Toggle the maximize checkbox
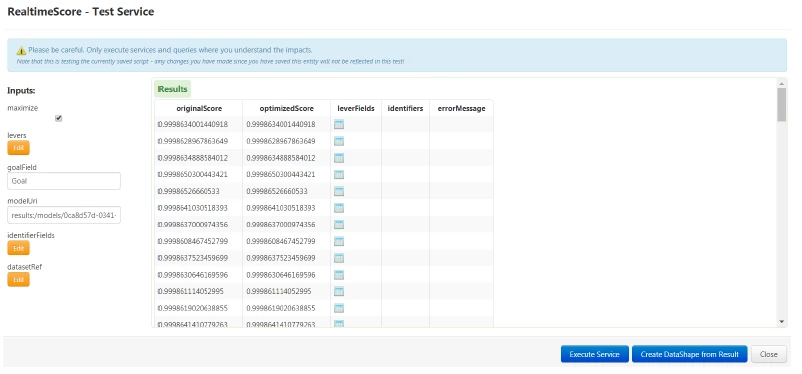The height and width of the screenshot is (374, 802). (58, 118)
